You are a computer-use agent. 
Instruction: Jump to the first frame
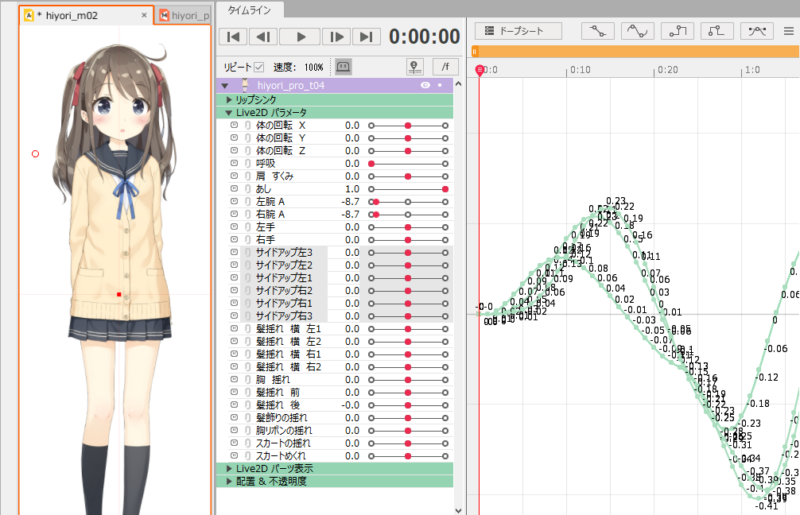pyautogui.click(x=233, y=37)
